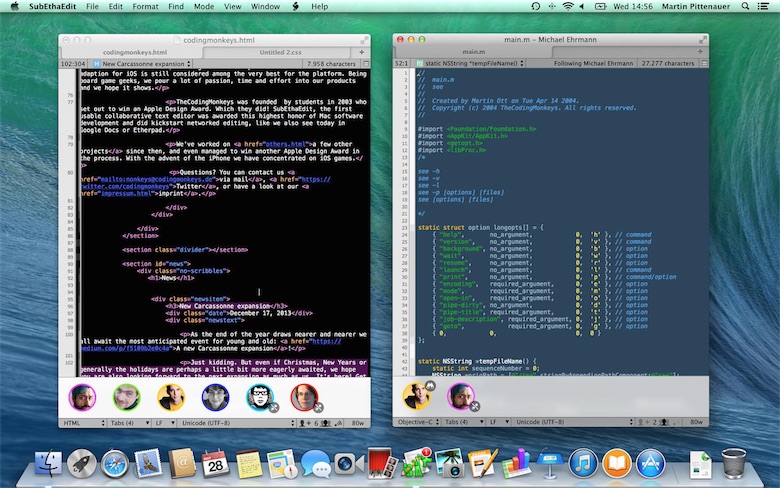Open Messages from the Dock

click(315, 464)
